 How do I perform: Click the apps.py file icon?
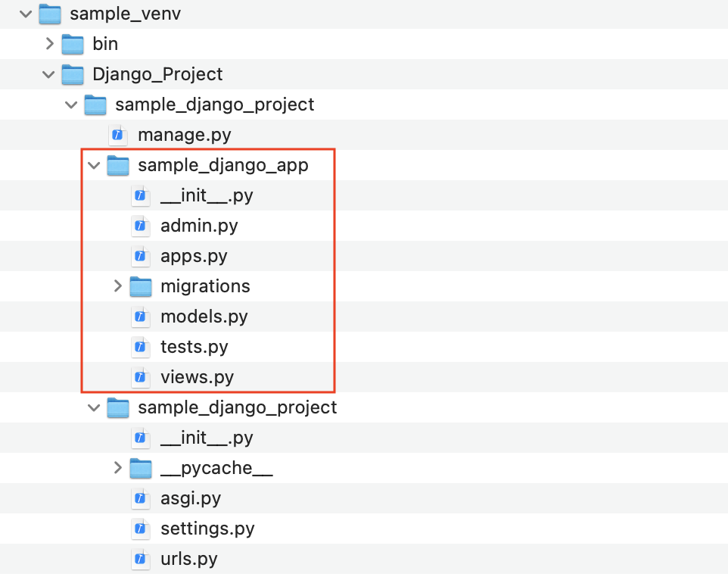(x=141, y=256)
